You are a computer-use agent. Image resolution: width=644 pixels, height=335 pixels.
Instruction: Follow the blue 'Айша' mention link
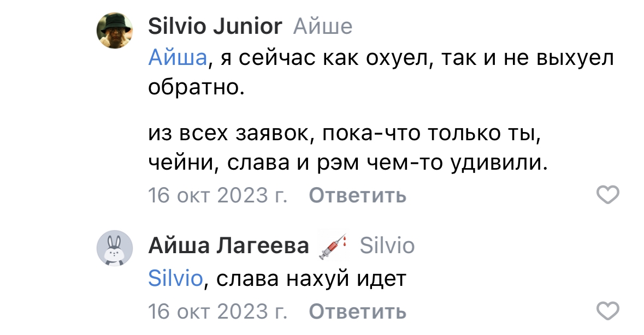pos(178,57)
